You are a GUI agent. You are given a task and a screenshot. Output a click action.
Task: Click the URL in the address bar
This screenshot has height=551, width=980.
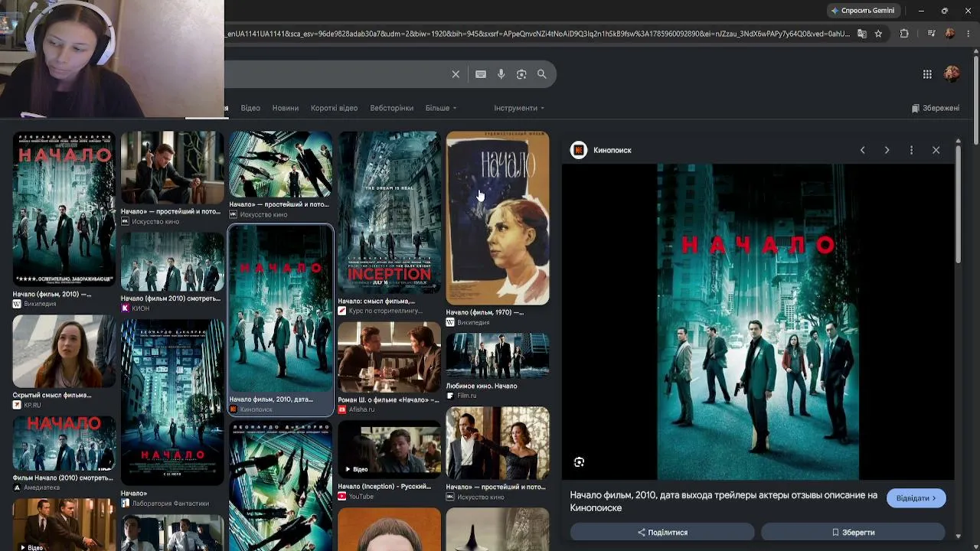coord(537,34)
